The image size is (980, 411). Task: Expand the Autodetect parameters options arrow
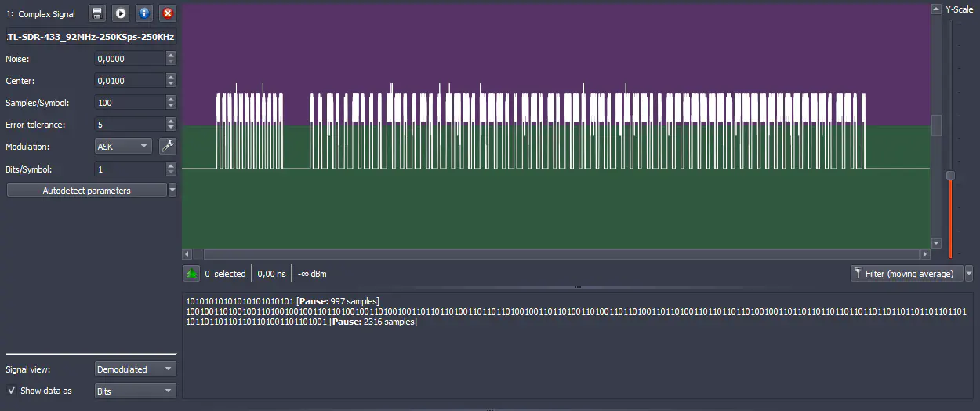(172, 191)
